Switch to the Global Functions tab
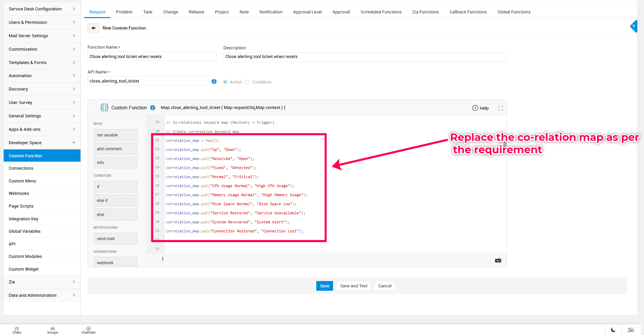Screen dimensions: 644x335 514,12
